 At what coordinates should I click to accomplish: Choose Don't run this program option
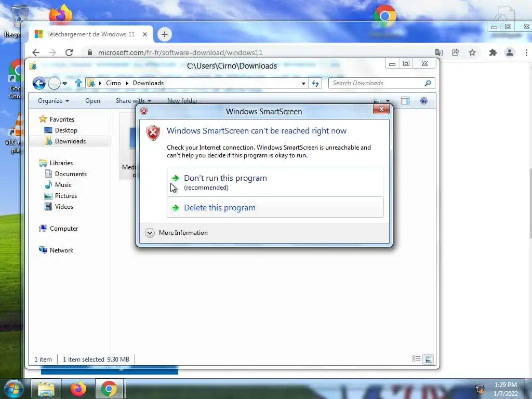coord(275,182)
